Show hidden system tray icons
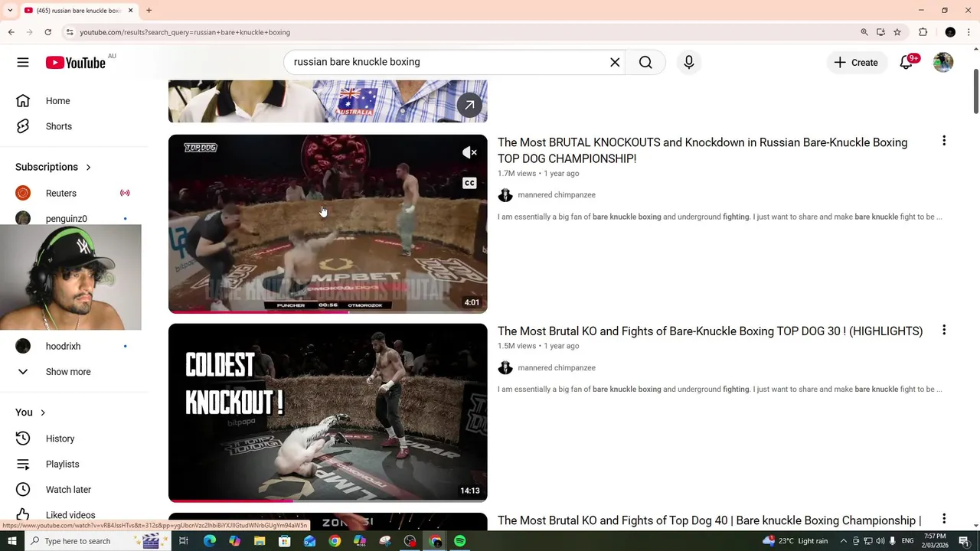Viewport: 980px width, 551px height. coord(844,541)
